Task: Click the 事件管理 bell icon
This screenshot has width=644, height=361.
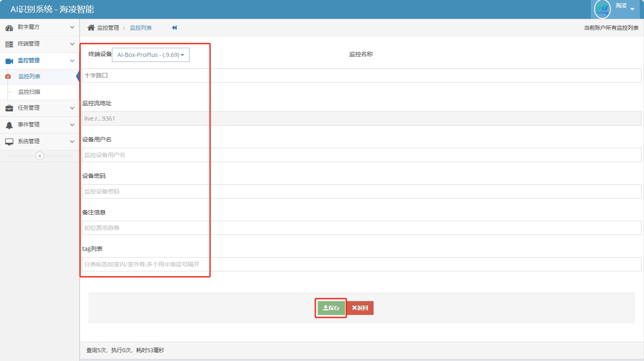Action: 9,125
